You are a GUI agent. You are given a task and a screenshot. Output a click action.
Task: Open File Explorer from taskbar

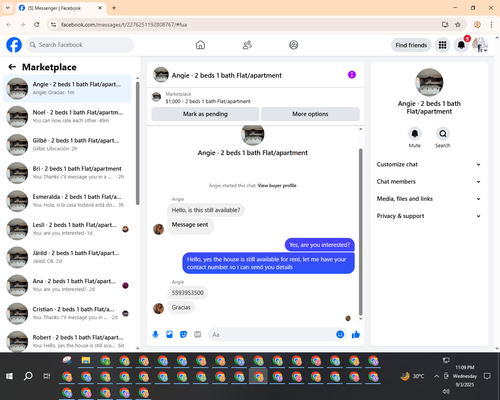tap(86, 360)
